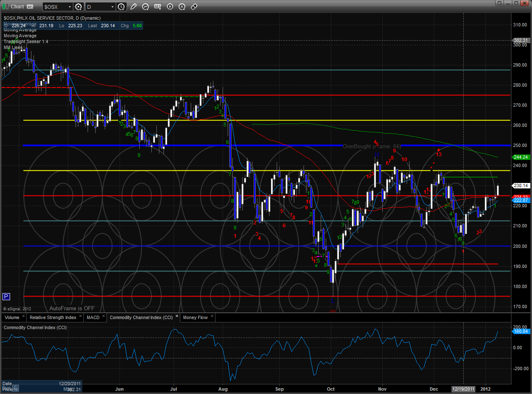Click the GET tools icon
Screen dimensions: 532x394
(x=158, y=7)
